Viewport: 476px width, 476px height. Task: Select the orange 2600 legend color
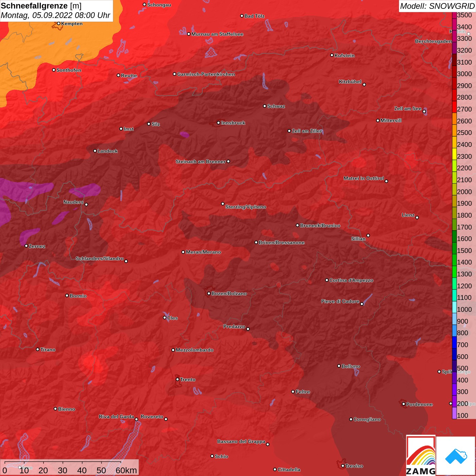click(454, 119)
